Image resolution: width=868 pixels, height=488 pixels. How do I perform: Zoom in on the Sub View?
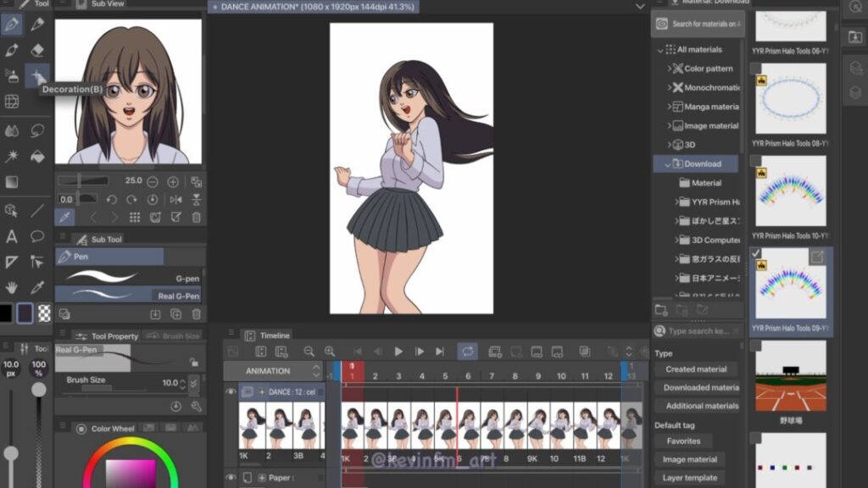173,181
